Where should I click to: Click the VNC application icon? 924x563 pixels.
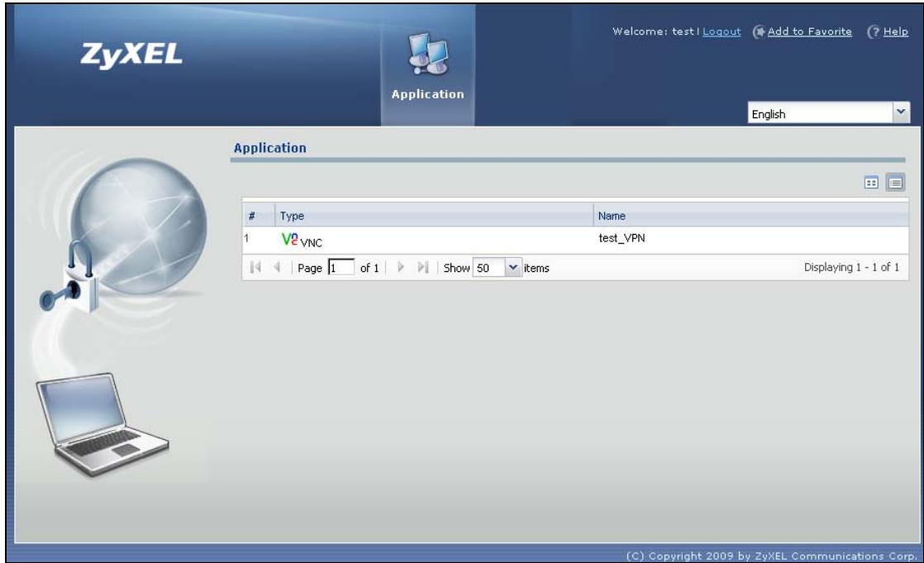tap(289, 239)
